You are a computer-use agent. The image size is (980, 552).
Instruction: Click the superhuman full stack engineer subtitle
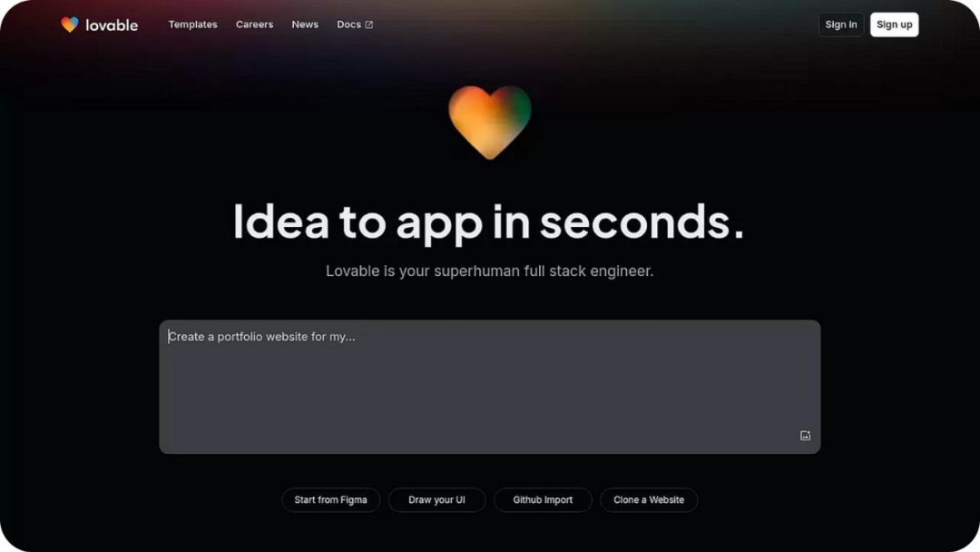[x=489, y=271]
